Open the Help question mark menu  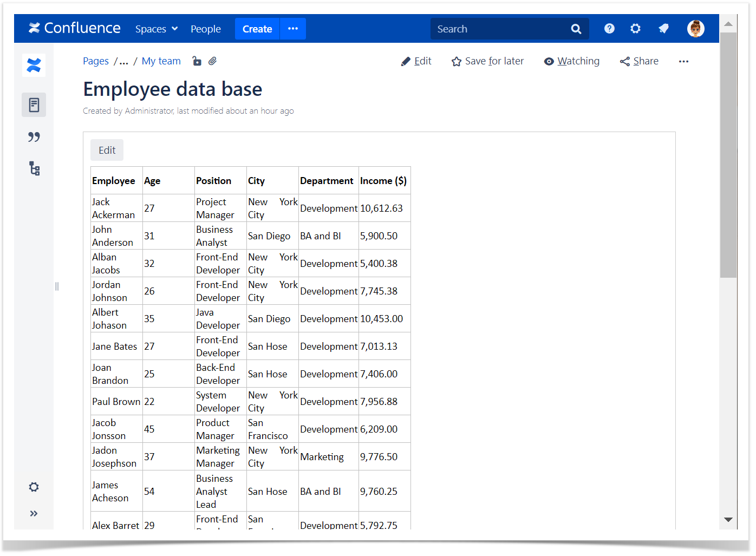[x=609, y=29]
